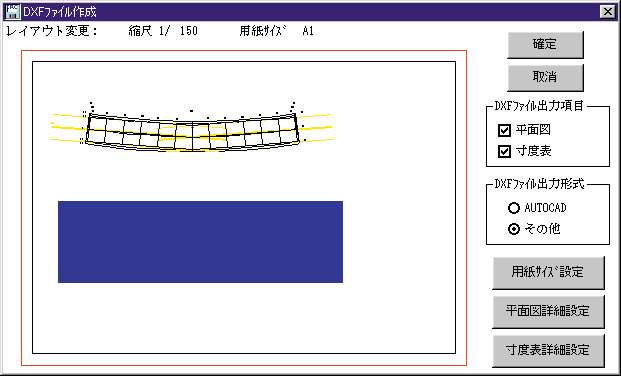
Task: Click the 平面図 checkbox label text
Action: click(533, 130)
